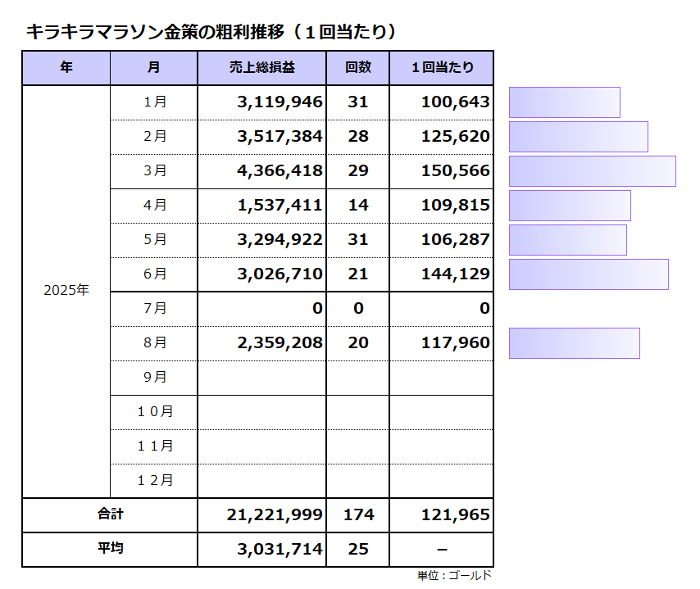Select the 回数 header cell
This screenshot has height=589, width=700.
(357, 68)
